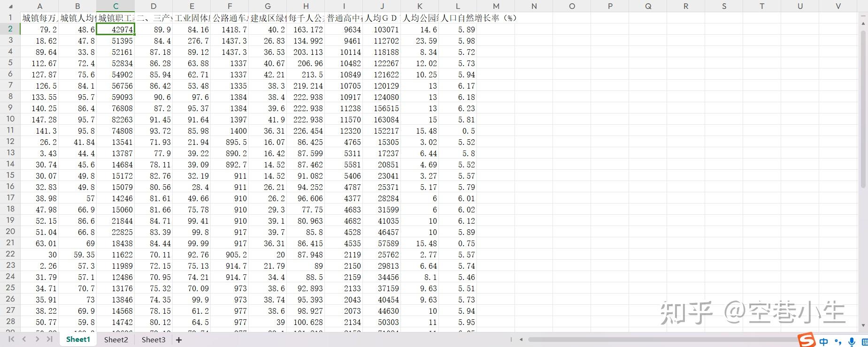This screenshot has width=868, height=347.
Task: Select cell with value 82263
Action: 116,120
